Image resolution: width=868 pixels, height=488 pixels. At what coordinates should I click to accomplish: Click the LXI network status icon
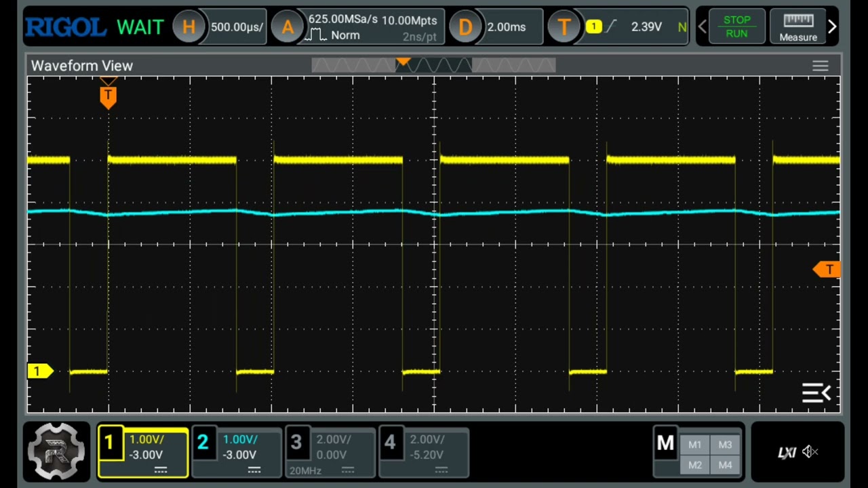[786, 453]
